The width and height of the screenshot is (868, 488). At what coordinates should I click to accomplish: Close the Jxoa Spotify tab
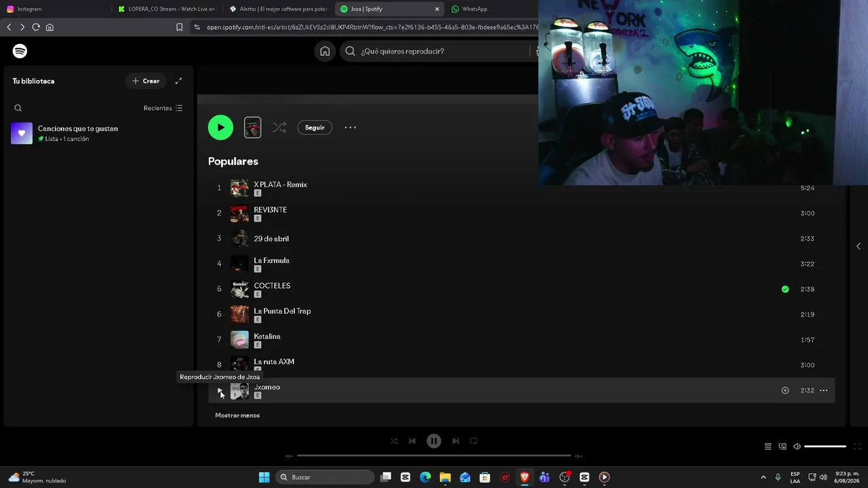pyautogui.click(x=437, y=9)
